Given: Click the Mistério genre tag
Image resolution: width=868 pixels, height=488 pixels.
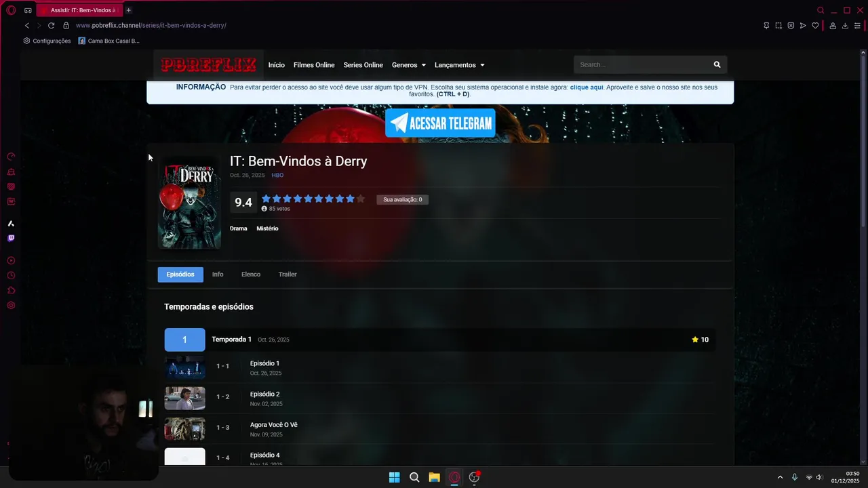Looking at the screenshot, I should click(267, 228).
